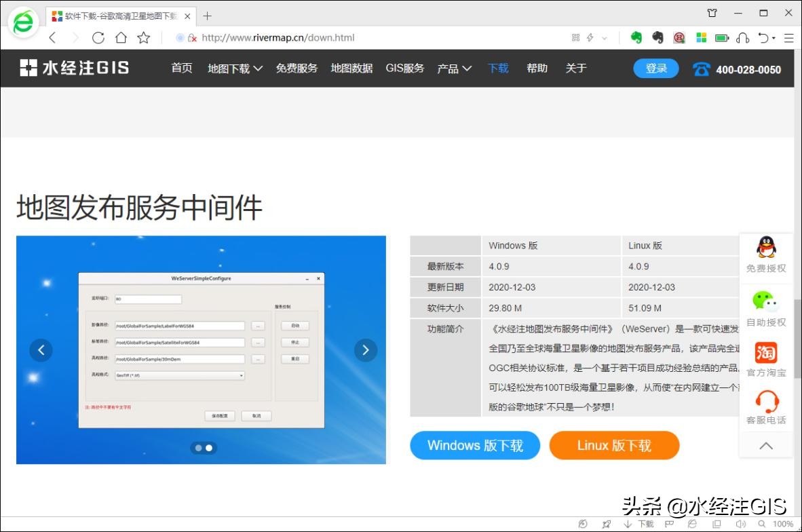Open 地图数据 navigation item

click(351, 68)
